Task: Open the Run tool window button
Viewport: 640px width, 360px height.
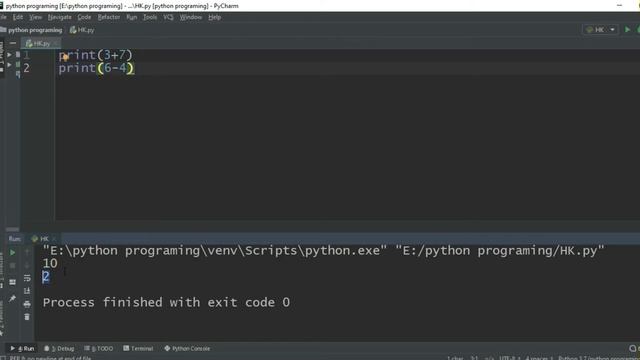Action: [x=22, y=349]
